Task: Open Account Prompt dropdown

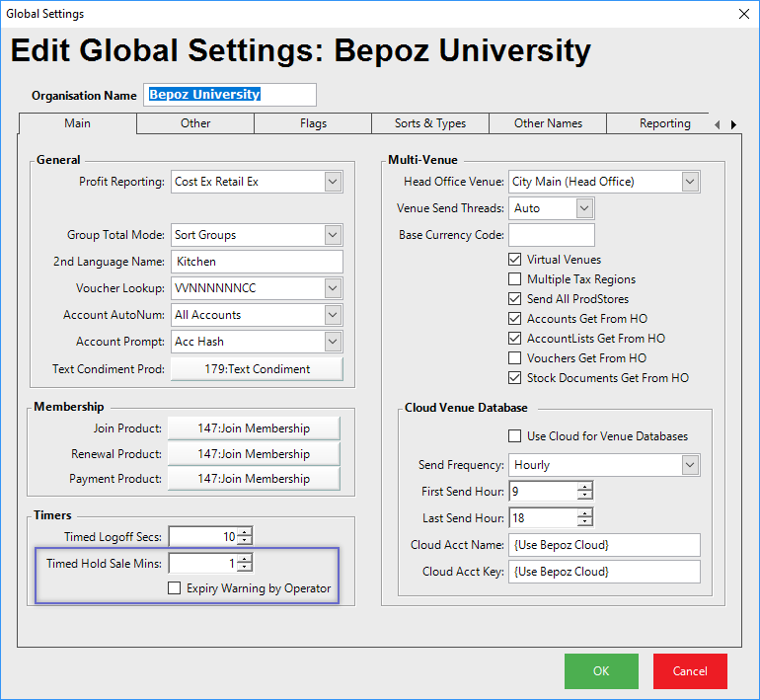Action: tap(333, 342)
